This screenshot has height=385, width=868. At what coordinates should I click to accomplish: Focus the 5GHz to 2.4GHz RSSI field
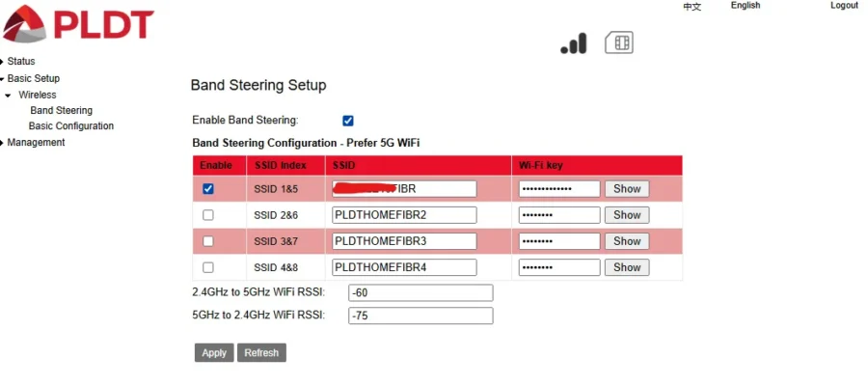tap(420, 316)
